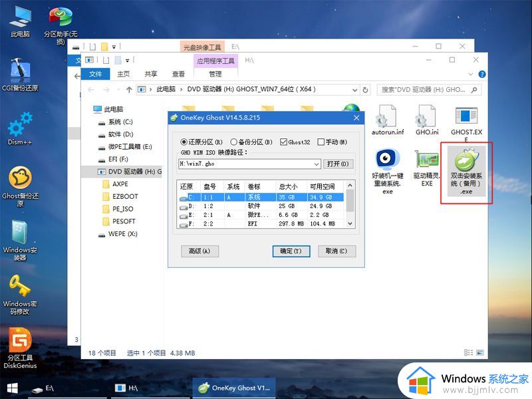Open Windows密码修改 key icon
Viewport: 532px width, 399px height.
click(x=20, y=295)
